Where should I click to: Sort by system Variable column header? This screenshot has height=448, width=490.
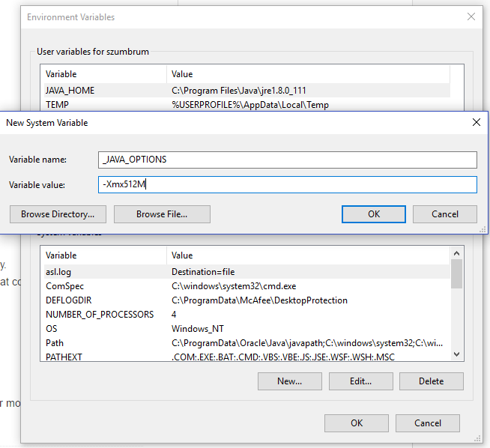(103, 255)
